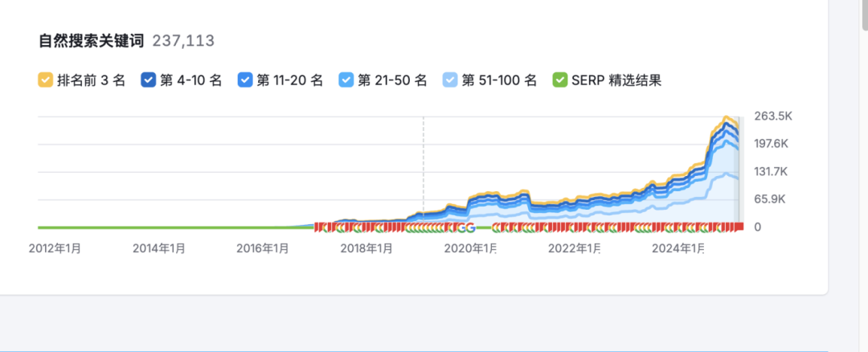The height and width of the screenshot is (352, 868).
Task: Click the 2022年1月 x-axis label
Action: (x=574, y=249)
